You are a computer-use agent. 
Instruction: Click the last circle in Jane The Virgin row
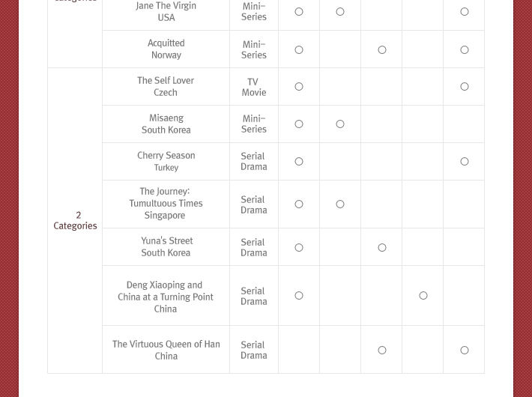click(465, 11)
